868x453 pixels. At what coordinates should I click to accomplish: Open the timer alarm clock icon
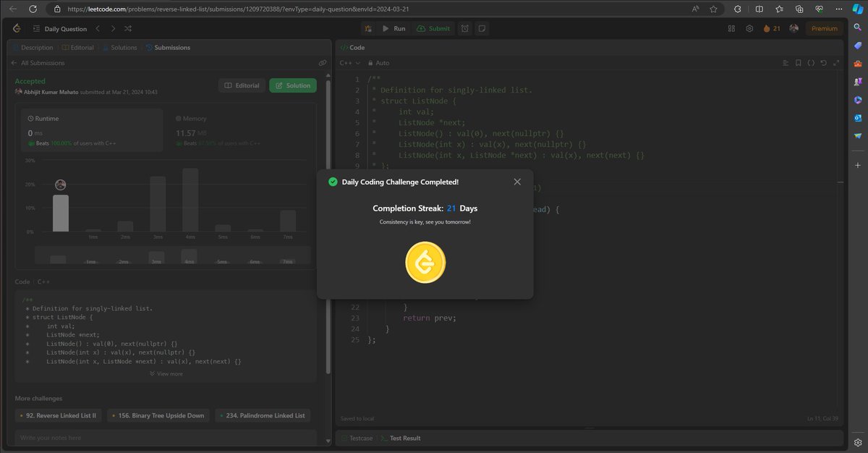[x=465, y=29]
